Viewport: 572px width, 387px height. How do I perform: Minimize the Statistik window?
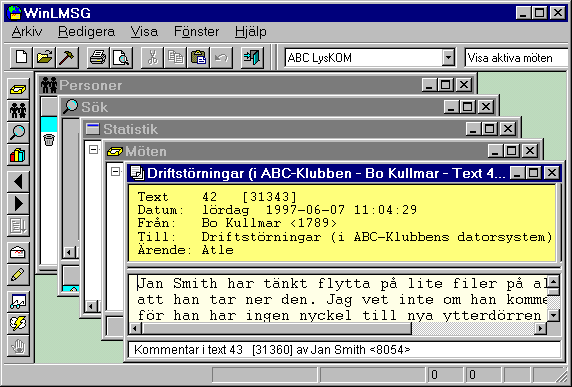tap(473, 129)
